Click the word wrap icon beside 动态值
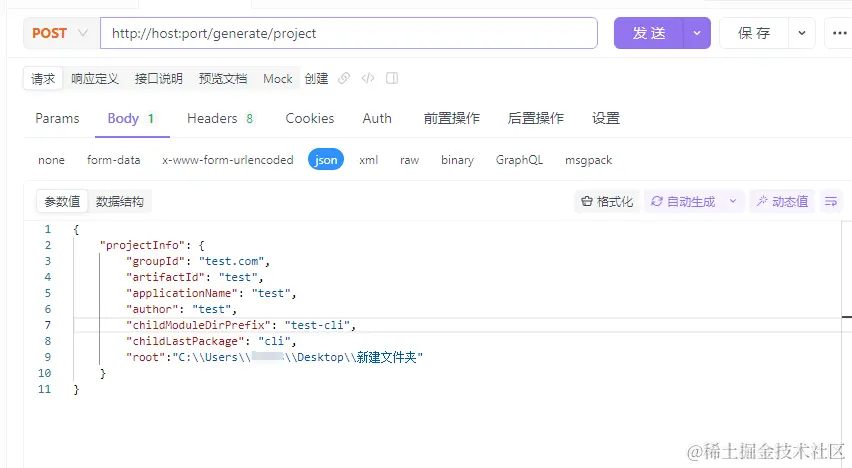 tap(831, 202)
